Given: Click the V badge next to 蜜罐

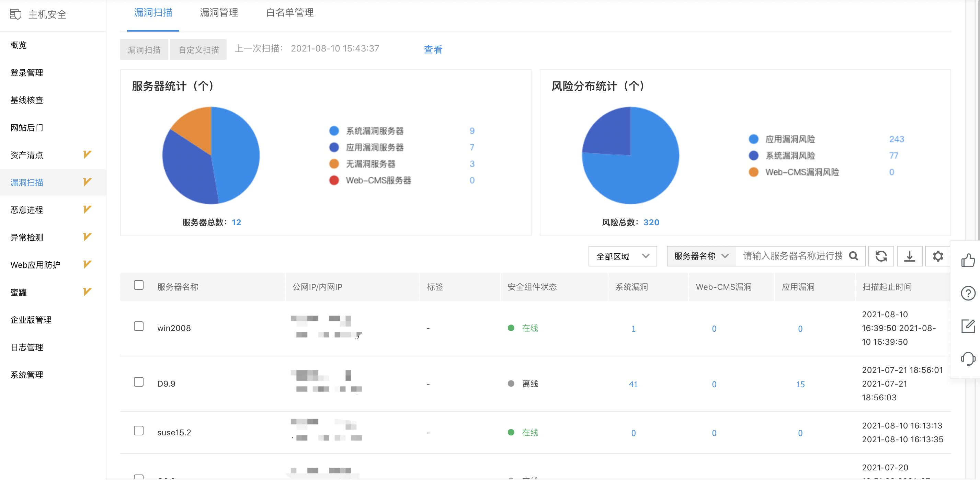Looking at the screenshot, I should (x=87, y=292).
